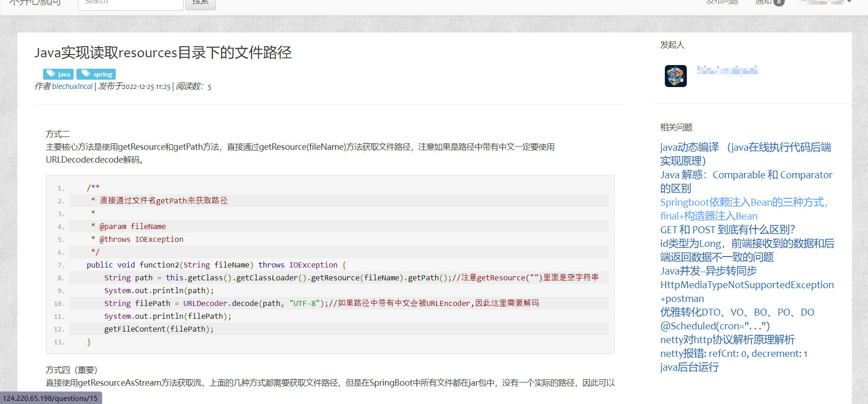Open the 'Java并发--异步转同步' link
Image resolution: width=868 pixels, height=404 pixels.
point(708,271)
